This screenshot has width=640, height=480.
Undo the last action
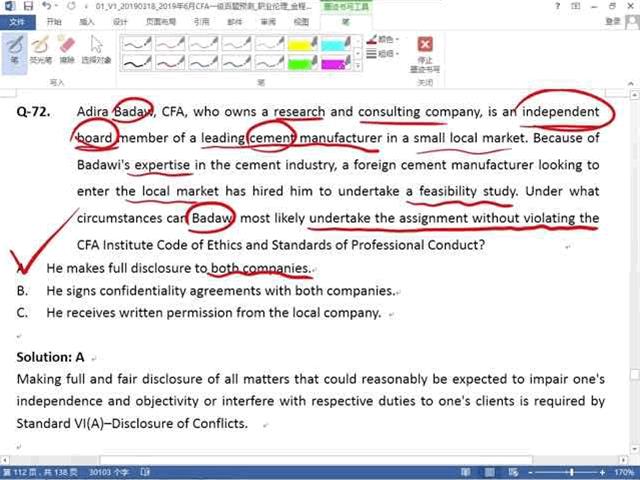pos(47,6)
